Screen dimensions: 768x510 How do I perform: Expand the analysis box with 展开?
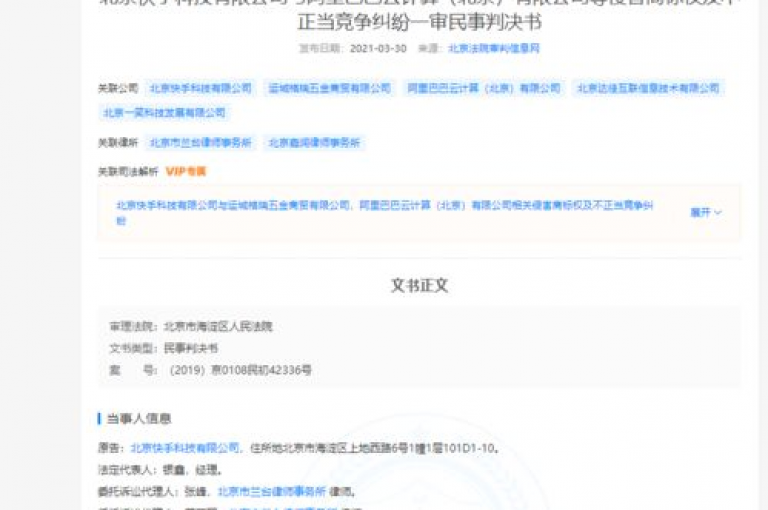706,213
